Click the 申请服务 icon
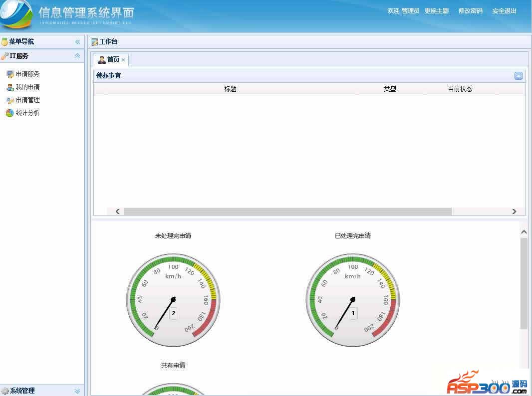This screenshot has height=396, width=532. (10, 74)
